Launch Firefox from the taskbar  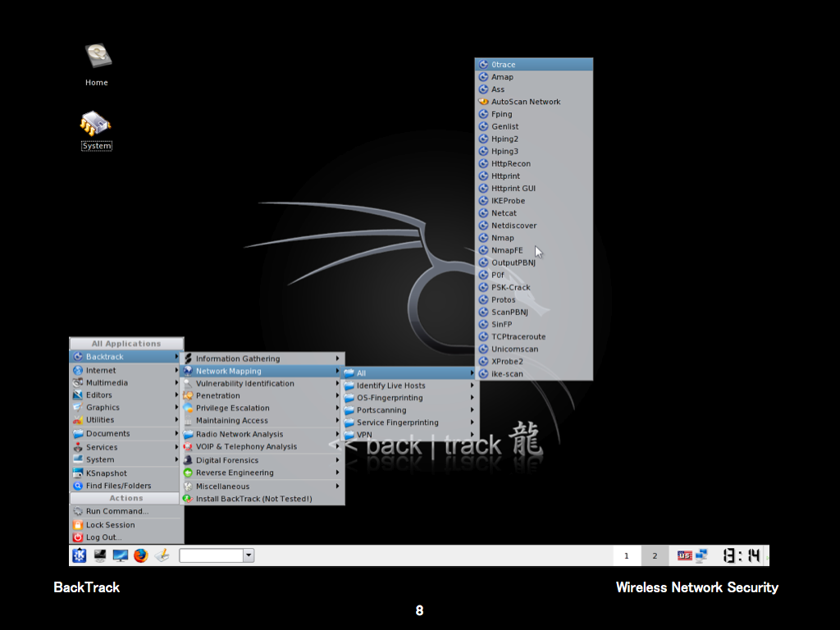pos(141,556)
